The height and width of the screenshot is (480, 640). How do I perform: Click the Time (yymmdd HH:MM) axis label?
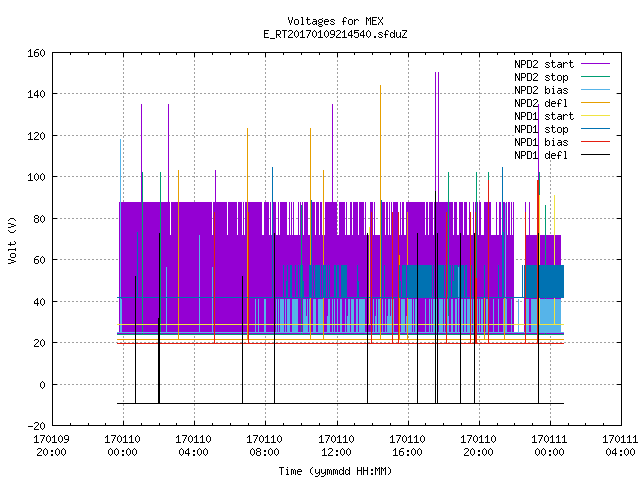coord(335,471)
